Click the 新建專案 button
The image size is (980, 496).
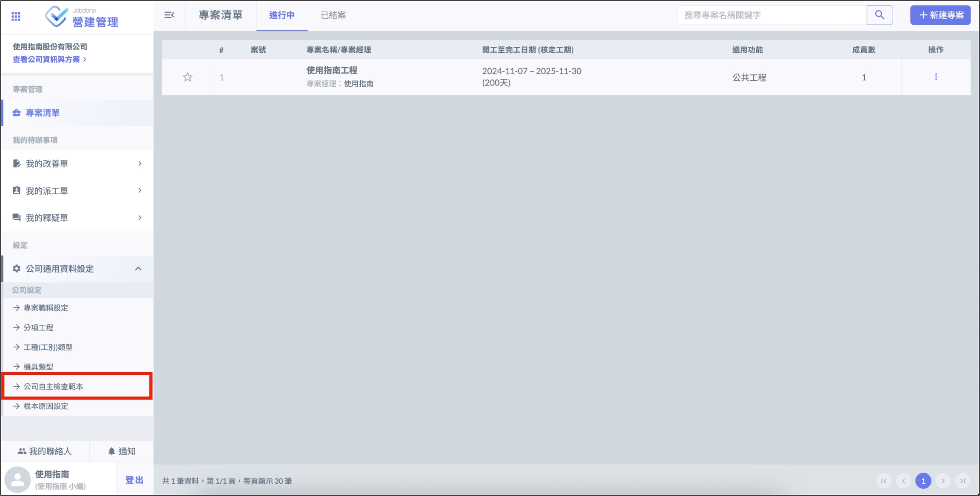[940, 15]
